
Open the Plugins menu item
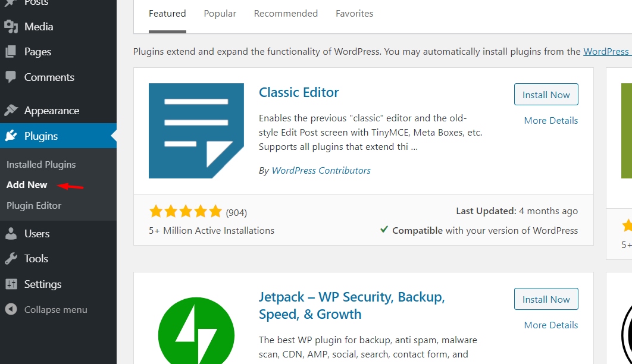(58, 136)
